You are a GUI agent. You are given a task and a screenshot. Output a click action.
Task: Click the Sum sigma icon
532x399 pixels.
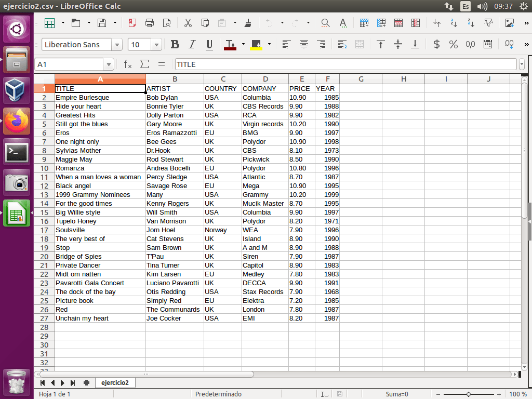(144, 64)
